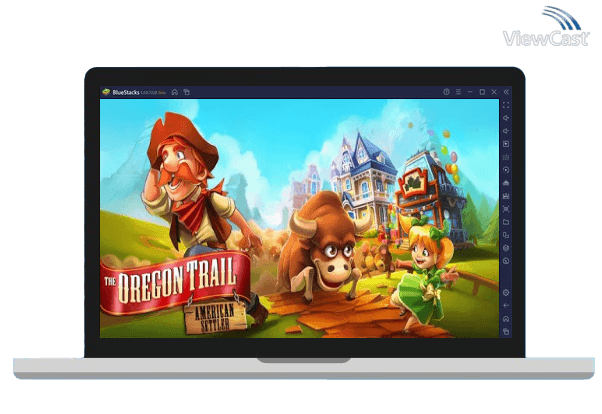Open the multi-instance windows icon in title bar

pos(187,92)
